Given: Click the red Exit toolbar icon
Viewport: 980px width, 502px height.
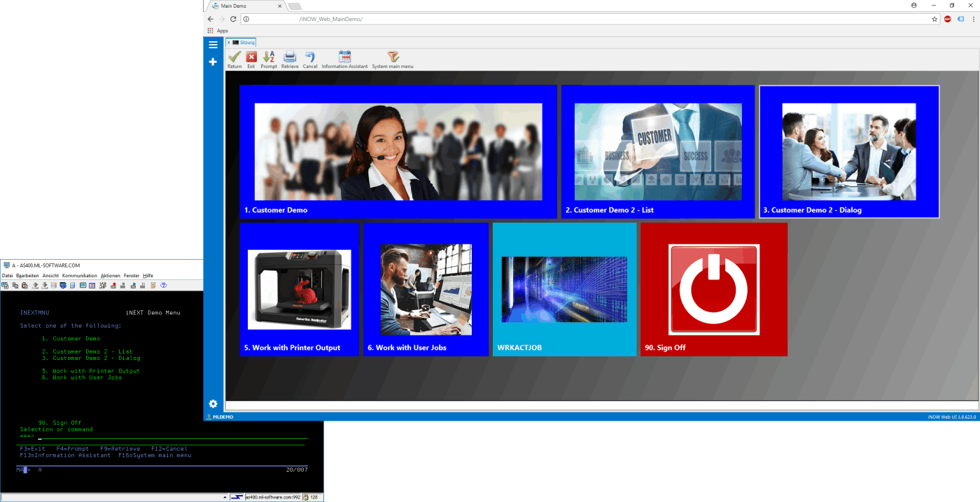Looking at the screenshot, I should [251, 57].
